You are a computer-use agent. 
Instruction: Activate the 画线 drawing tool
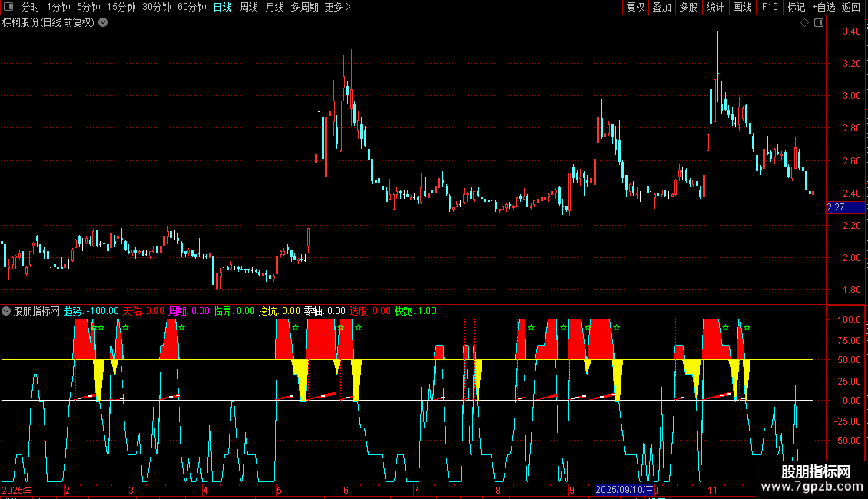click(x=742, y=7)
